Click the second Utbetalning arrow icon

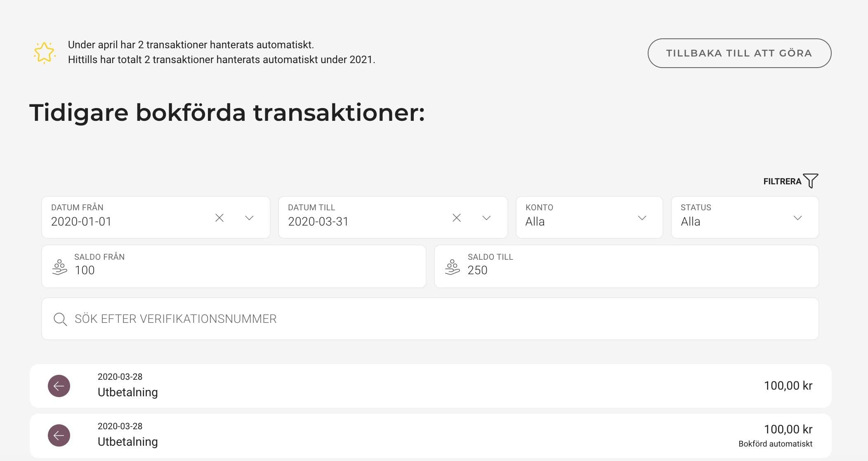(x=59, y=435)
